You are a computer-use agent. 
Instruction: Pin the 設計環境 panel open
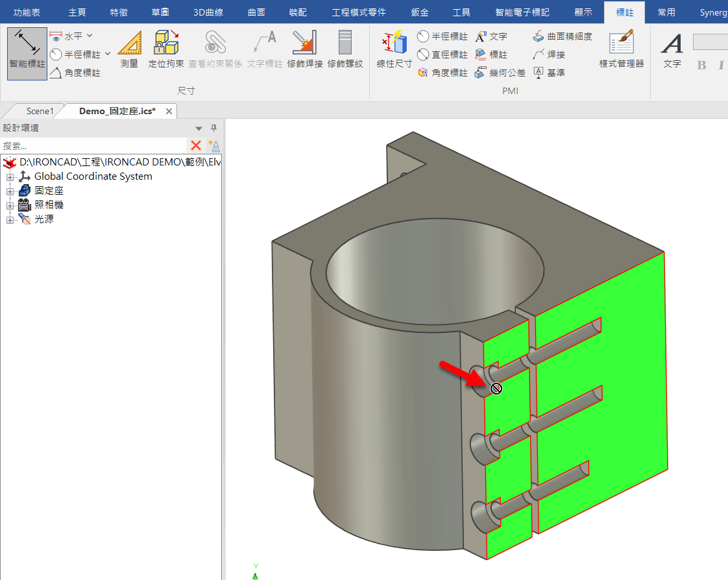point(213,128)
